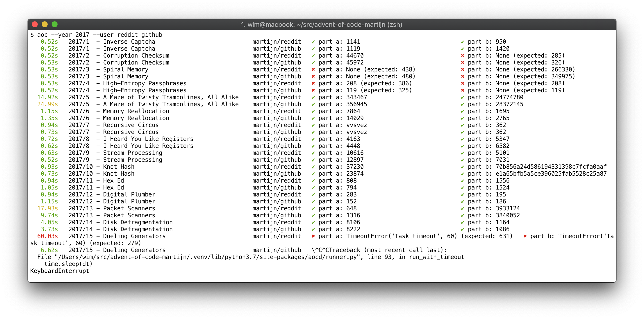Click the green success mark on Hex Ed reddit row
644x319 pixels.
pos(313,181)
